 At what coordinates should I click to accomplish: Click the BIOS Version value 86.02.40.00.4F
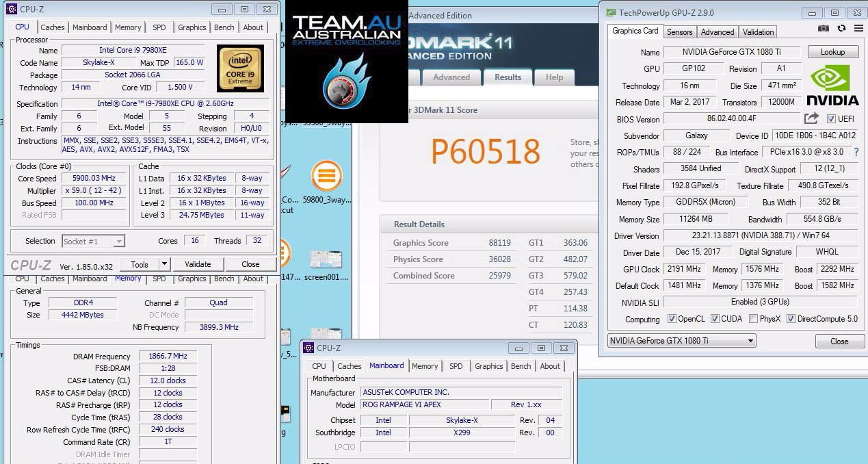pos(732,119)
